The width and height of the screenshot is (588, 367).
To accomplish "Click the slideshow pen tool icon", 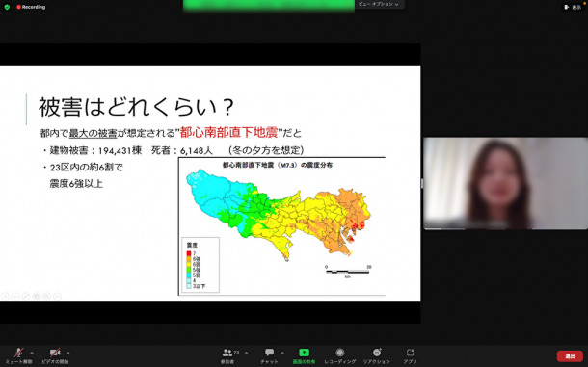I will pos(26,296).
